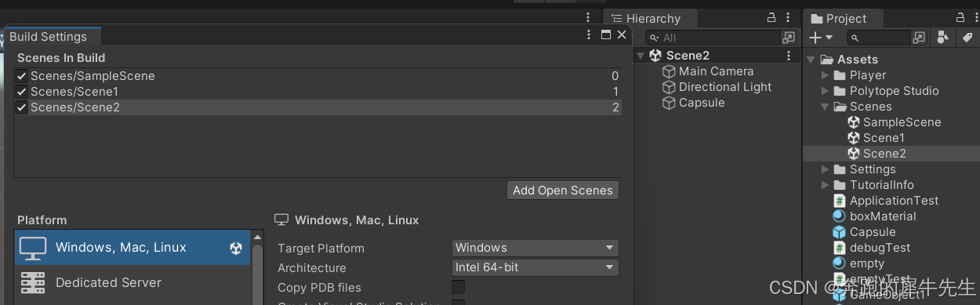Image resolution: width=980 pixels, height=305 pixels.
Task: Click Add Open Scenes button
Action: click(x=563, y=190)
